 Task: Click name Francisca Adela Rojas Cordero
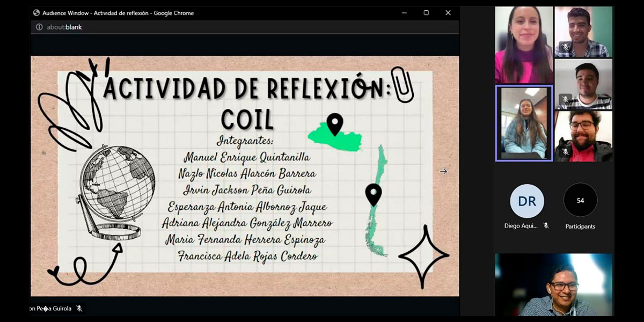tap(247, 255)
